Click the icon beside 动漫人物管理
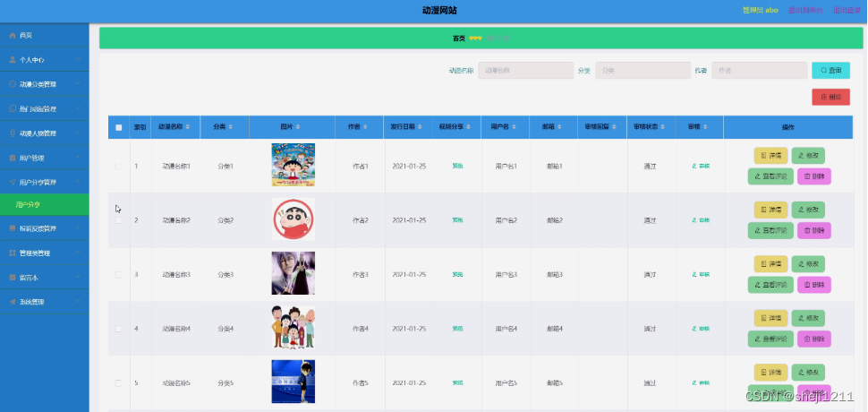868x412 pixels. 13,133
